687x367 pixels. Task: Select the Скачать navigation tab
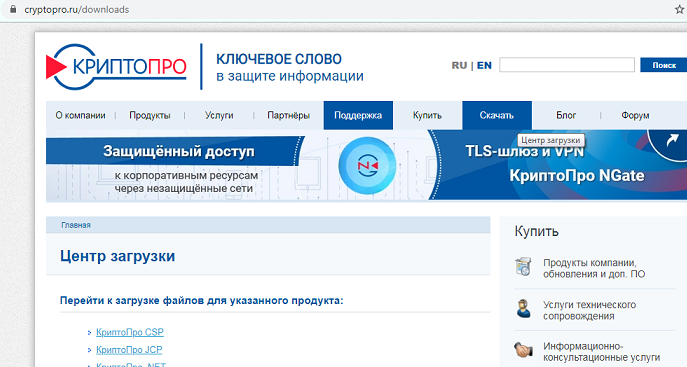point(497,115)
